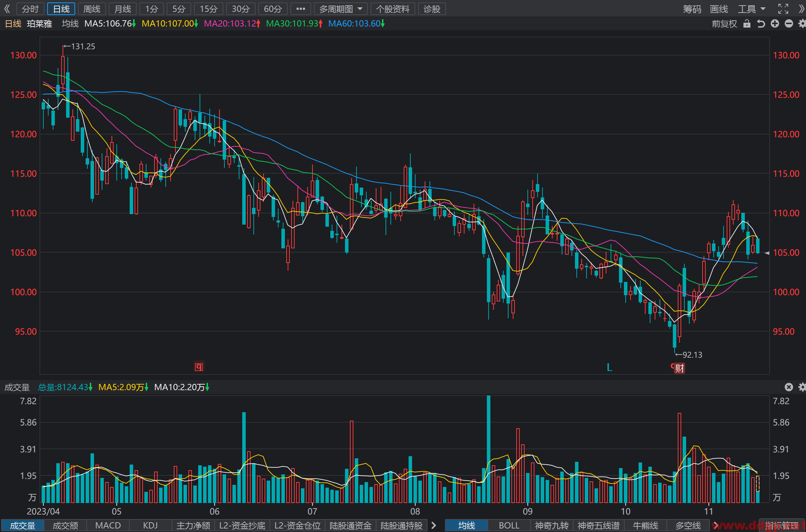This screenshot has width=806, height=532.
Task: Zoom out chart with minus icon
Action: (x=789, y=24)
